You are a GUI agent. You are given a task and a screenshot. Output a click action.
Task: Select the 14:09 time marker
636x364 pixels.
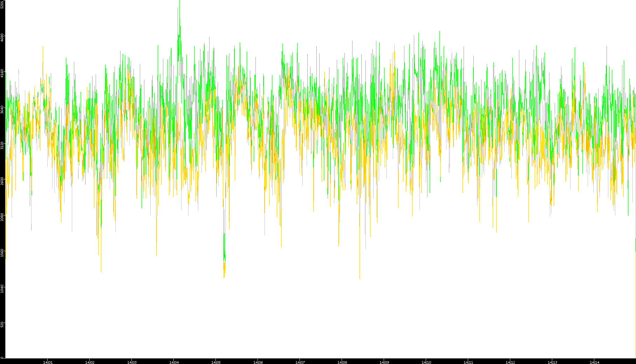384,362
